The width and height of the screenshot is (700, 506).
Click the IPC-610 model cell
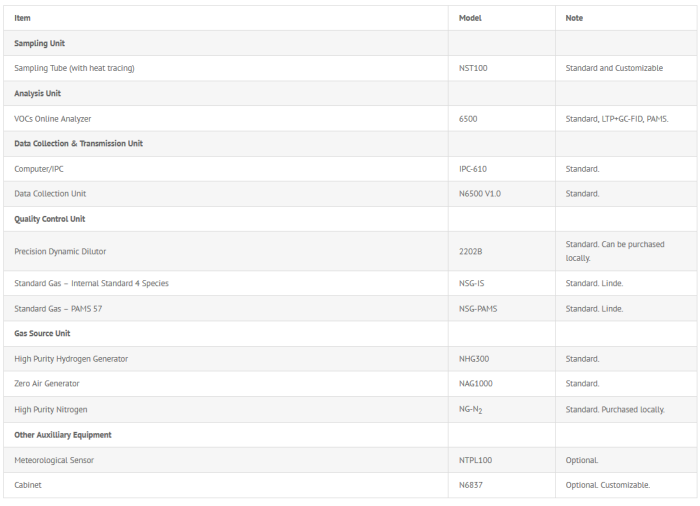pos(473,169)
